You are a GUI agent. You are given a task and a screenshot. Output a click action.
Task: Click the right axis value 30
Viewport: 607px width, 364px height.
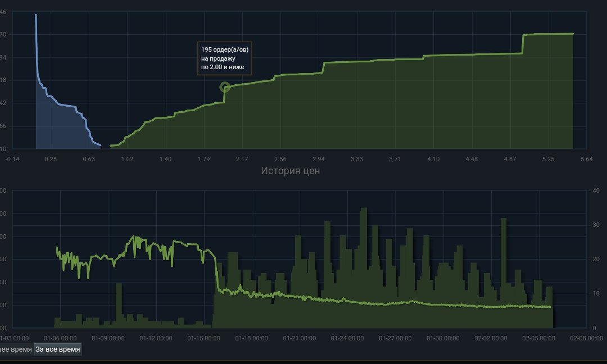pos(596,225)
